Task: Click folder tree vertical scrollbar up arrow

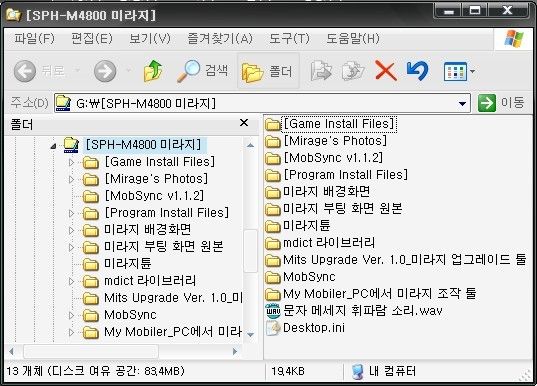Action: [250, 145]
